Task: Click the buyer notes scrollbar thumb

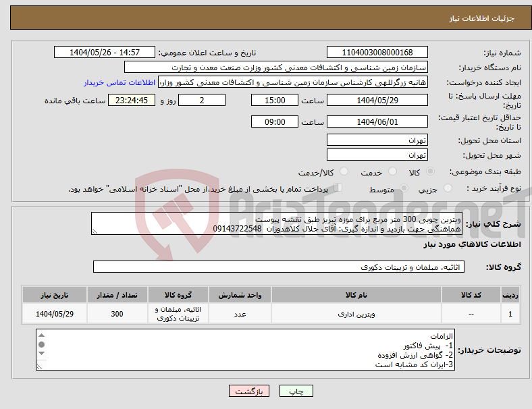Action: [41, 345]
